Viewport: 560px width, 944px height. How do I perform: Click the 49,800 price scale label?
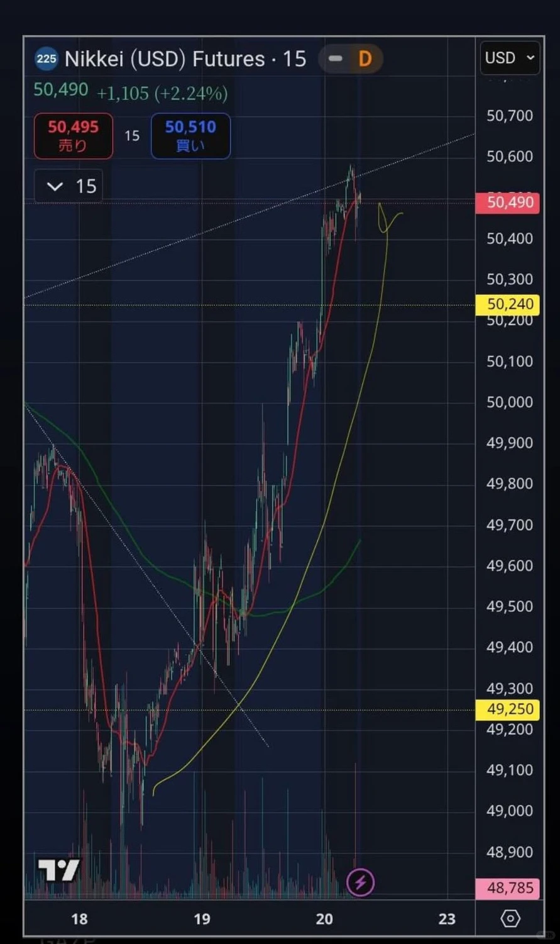[x=510, y=484]
